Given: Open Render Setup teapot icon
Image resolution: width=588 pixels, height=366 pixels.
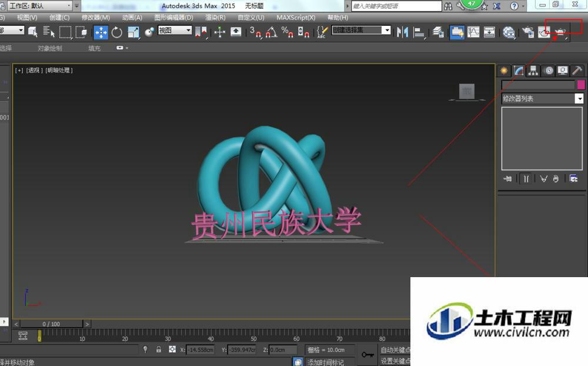Looking at the screenshot, I should pyautogui.click(x=528, y=32).
